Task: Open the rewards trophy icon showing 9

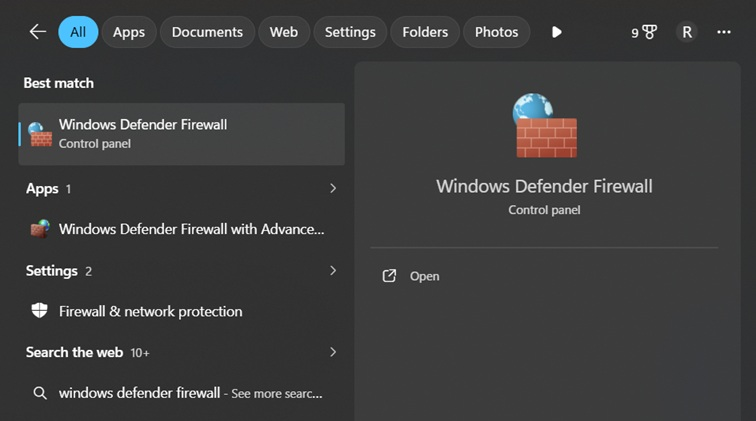Action: click(x=644, y=32)
